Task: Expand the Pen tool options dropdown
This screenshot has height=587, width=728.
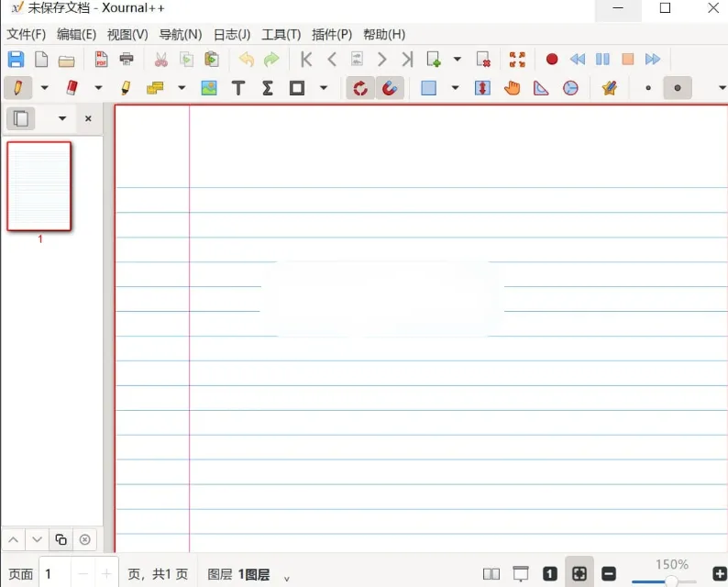Action: [x=44, y=88]
